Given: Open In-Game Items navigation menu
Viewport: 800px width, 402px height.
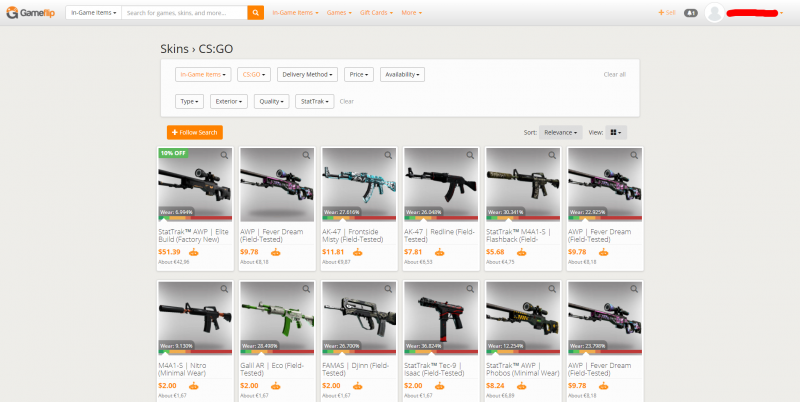Looking at the screenshot, I should pyautogui.click(x=295, y=13).
